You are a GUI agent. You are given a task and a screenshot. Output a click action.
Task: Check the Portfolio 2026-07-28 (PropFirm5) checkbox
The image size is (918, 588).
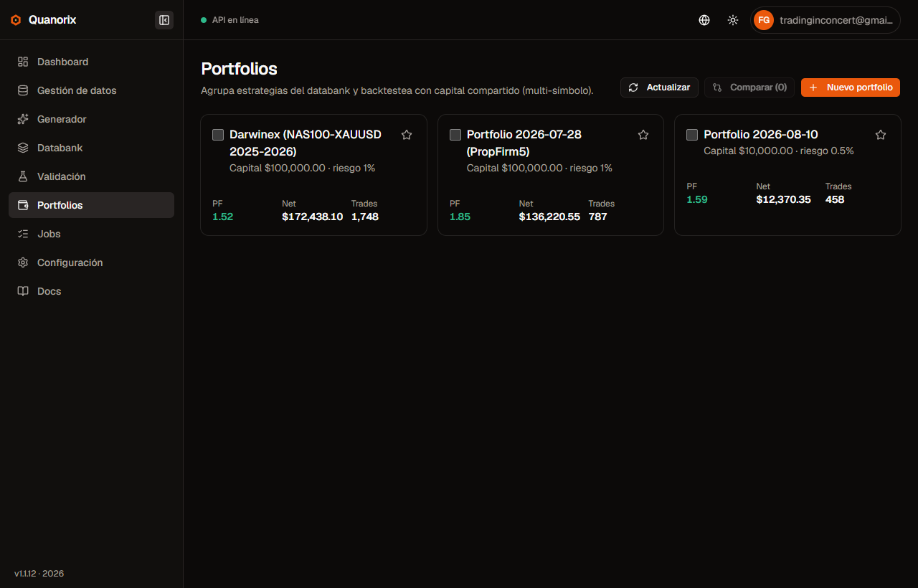click(x=455, y=135)
